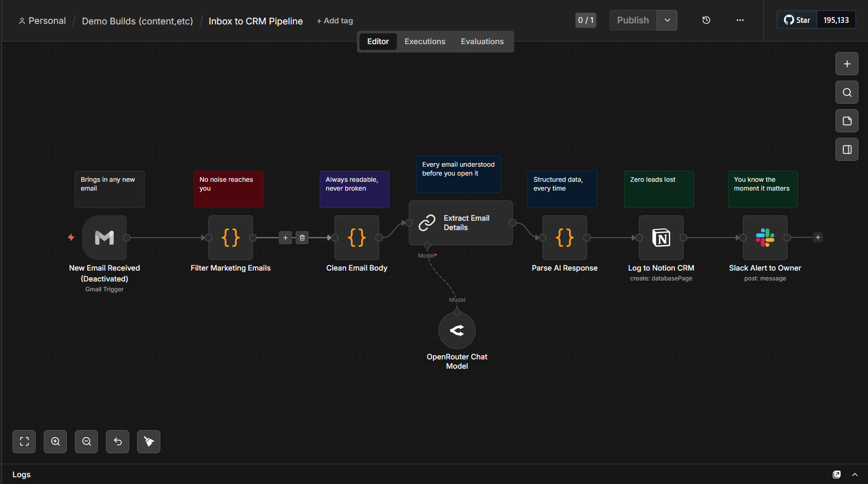
Task: Click the Logs label
Action: click(21, 475)
